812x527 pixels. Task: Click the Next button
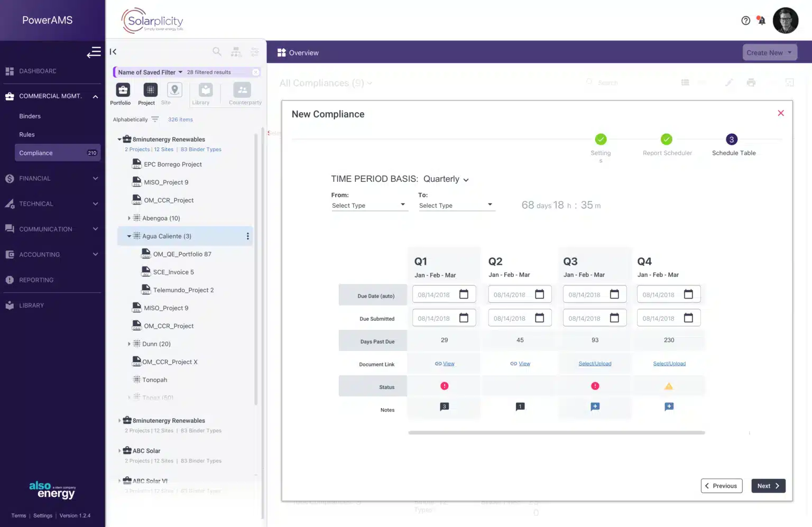tap(768, 485)
